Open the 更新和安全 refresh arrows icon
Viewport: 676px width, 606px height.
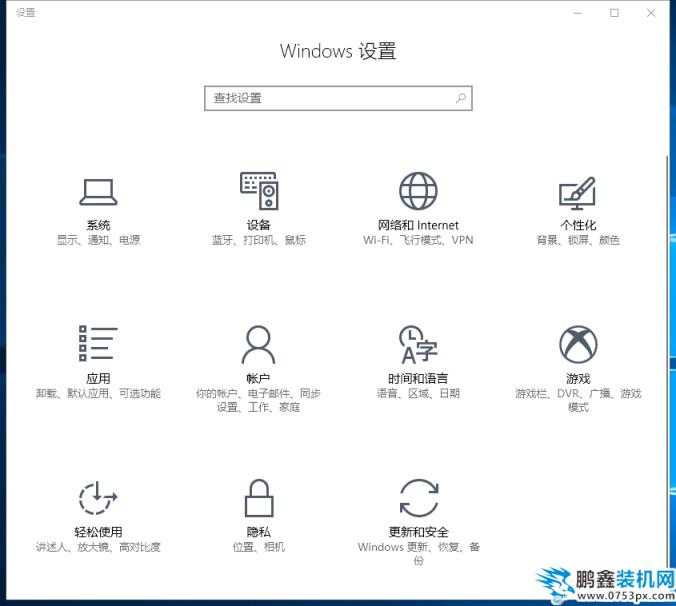point(419,498)
